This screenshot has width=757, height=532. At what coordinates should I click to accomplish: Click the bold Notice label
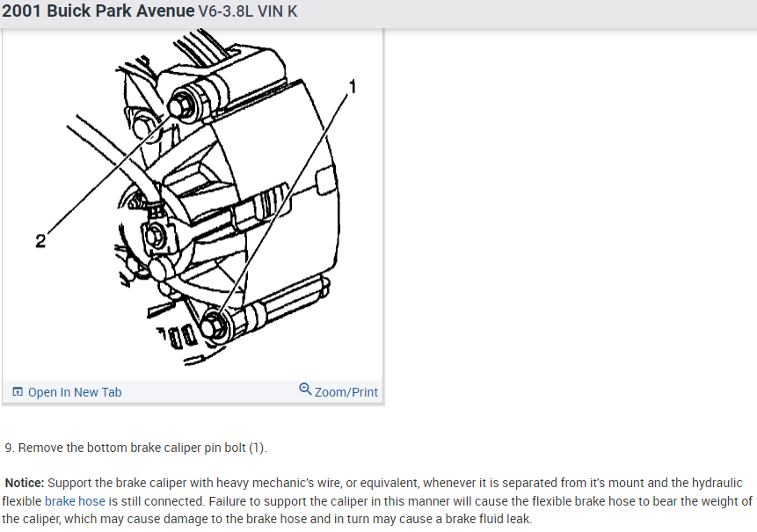click(25, 483)
